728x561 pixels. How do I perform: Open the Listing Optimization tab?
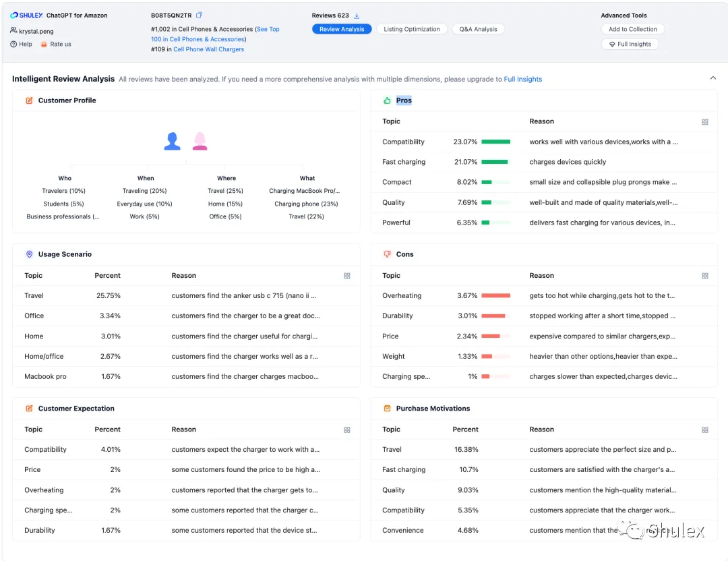411,29
